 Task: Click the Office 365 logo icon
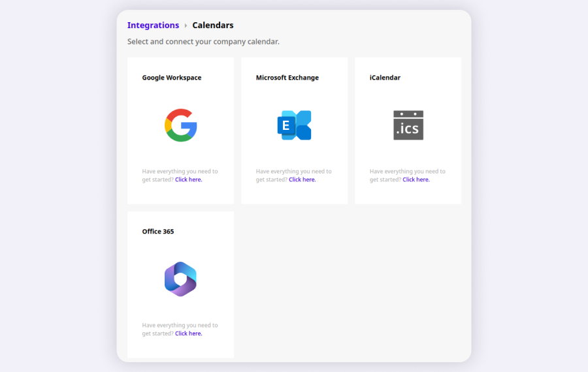click(180, 279)
